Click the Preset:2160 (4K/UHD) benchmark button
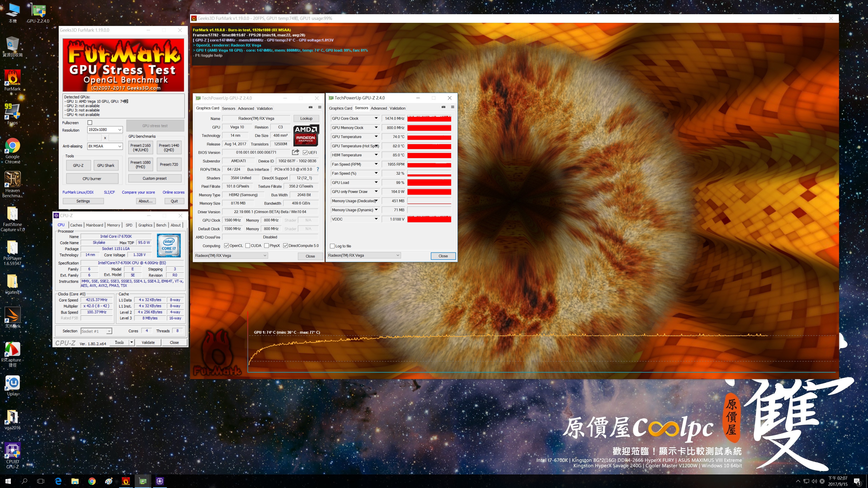The width and height of the screenshot is (868, 488). pos(141,148)
